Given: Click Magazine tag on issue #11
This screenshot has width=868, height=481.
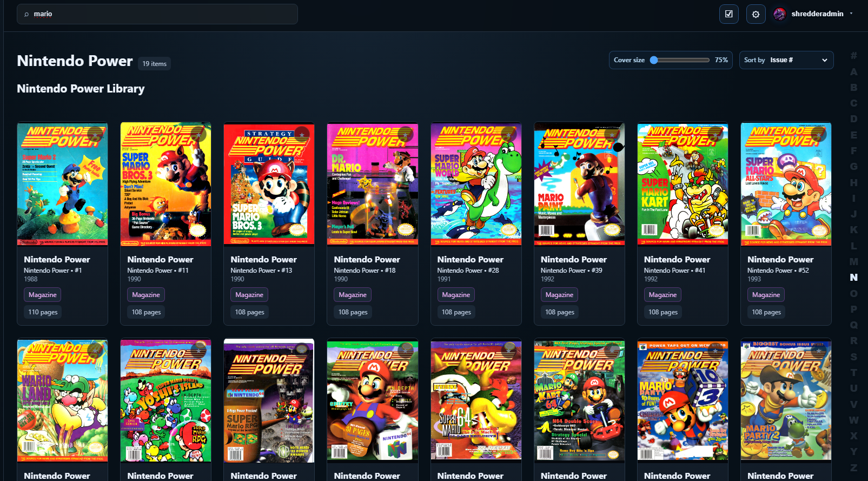Looking at the screenshot, I should [x=145, y=295].
